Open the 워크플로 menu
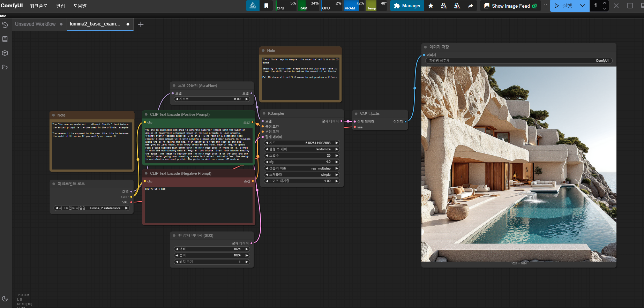The height and width of the screenshot is (308, 644). 38,6
